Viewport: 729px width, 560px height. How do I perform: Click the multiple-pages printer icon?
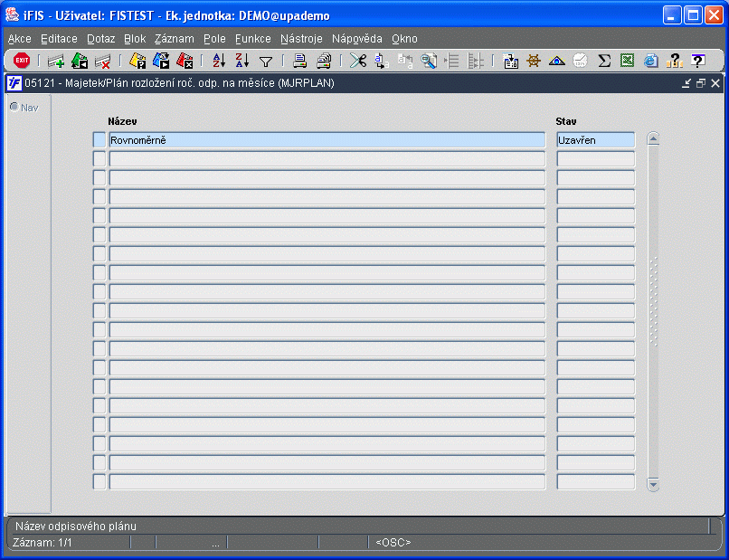click(324, 61)
